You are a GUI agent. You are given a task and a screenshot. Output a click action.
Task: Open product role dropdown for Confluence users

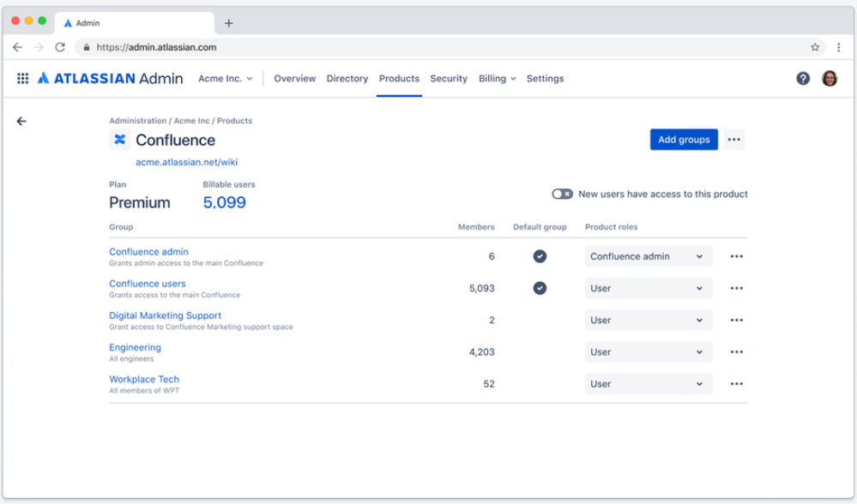[649, 288]
